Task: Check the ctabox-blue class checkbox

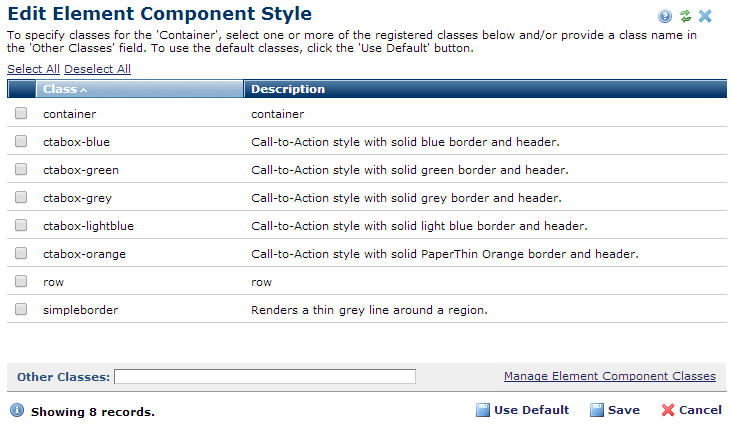Action: tap(21, 142)
